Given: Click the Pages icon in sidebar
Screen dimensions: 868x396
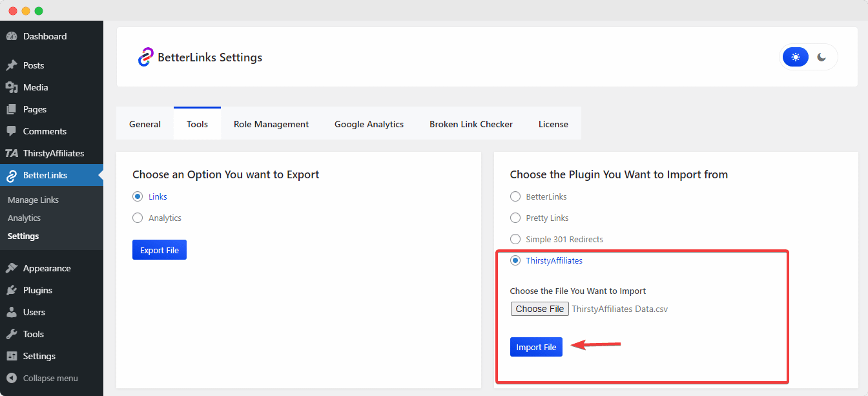Looking at the screenshot, I should click(12, 109).
